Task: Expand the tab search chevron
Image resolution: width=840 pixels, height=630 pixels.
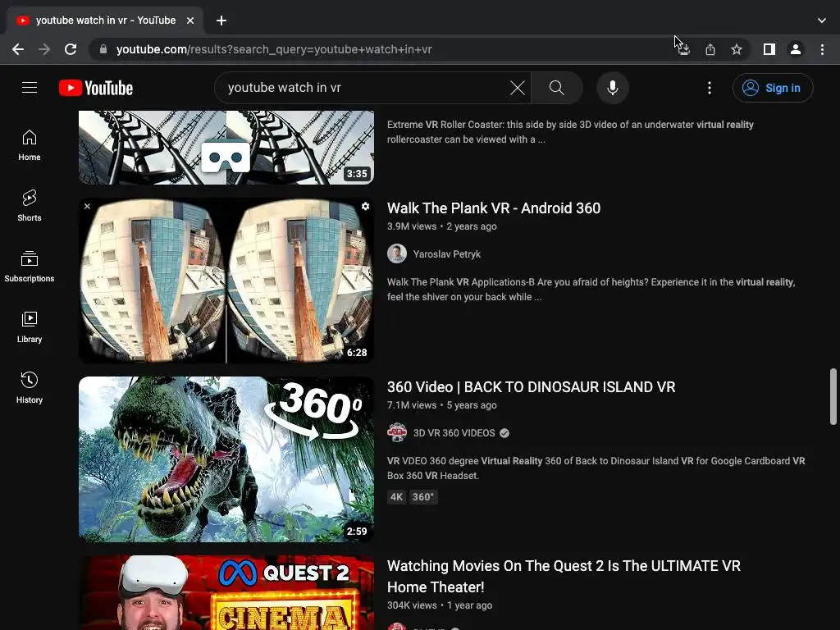Action: (x=822, y=21)
